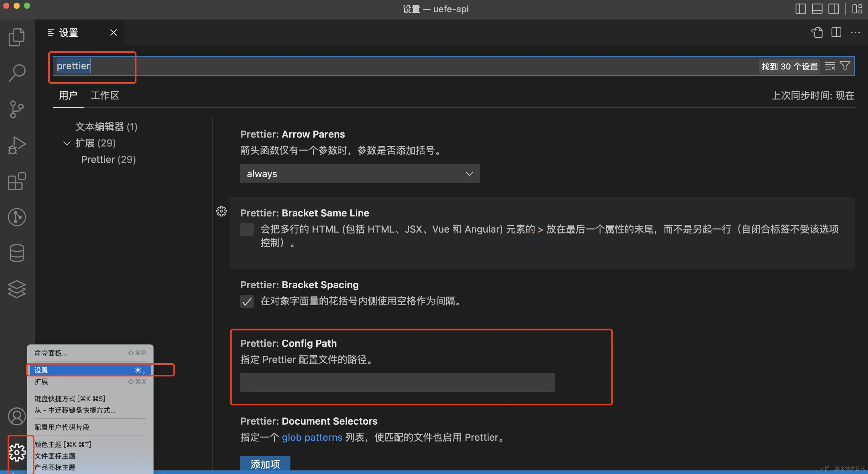Choose 键盘快捷方式 menu entry
The width and height of the screenshot is (868, 474).
click(x=90, y=399)
